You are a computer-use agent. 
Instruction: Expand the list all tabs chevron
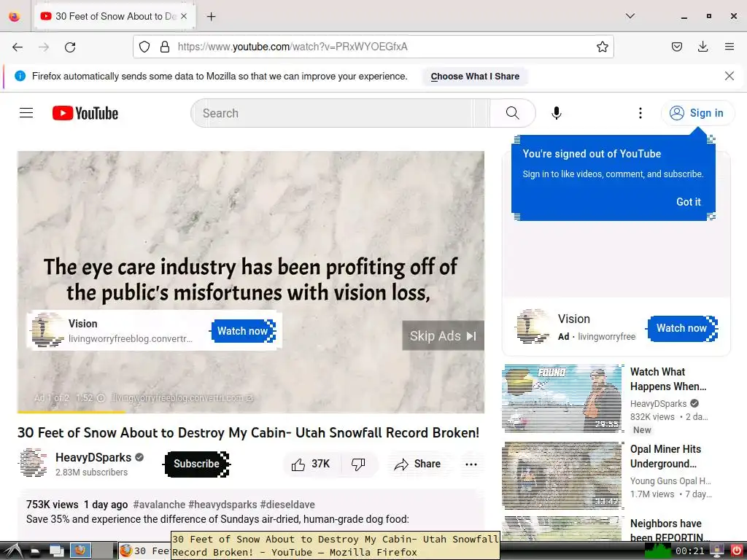click(x=630, y=16)
